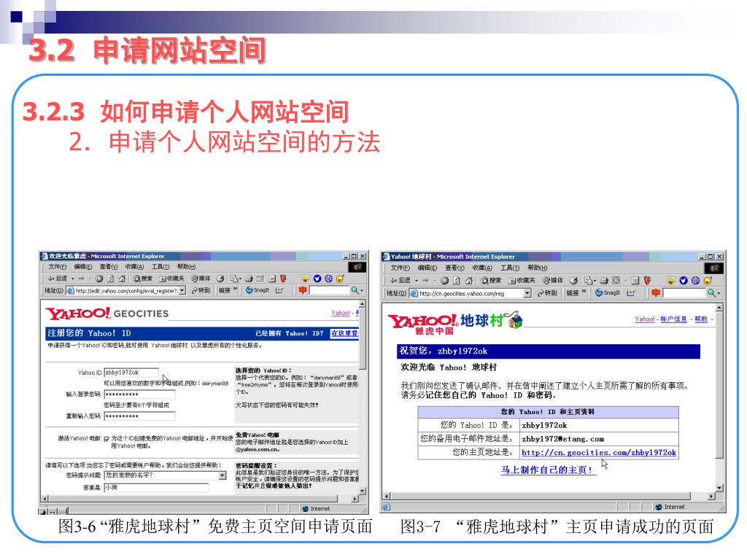The width and height of the screenshot is (747, 560).
Task: Open 收藏(A) menu in right IE window
Action: click(482, 268)
